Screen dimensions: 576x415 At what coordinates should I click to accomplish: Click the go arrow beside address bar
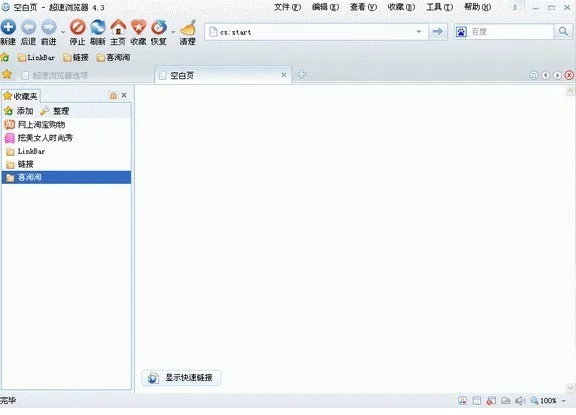438,32
